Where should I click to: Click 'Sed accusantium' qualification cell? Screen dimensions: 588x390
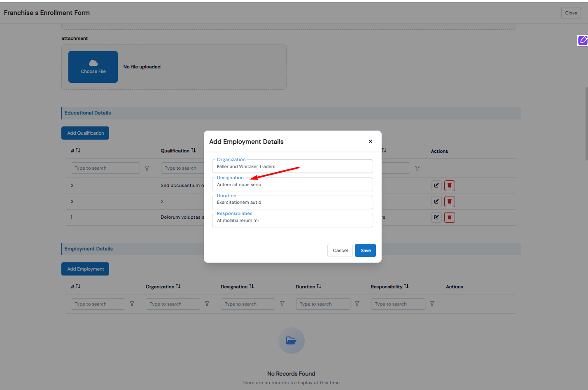click(182, 185)
